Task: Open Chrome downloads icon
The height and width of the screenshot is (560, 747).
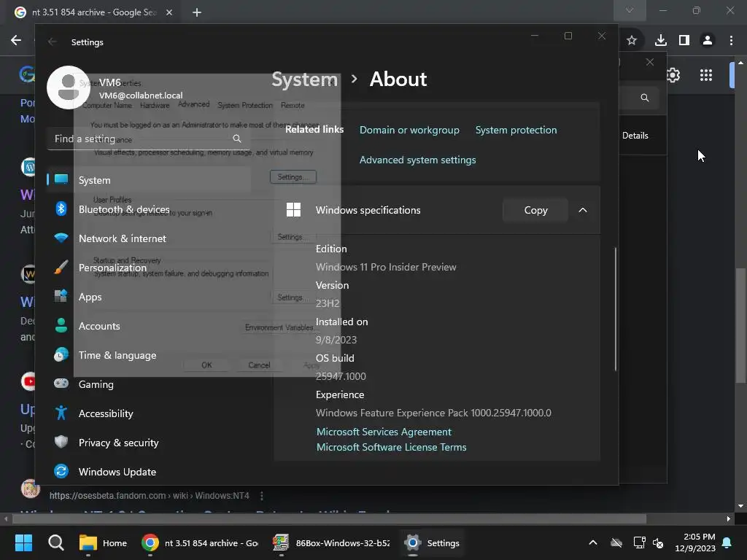Action: (x=661, y=41)
